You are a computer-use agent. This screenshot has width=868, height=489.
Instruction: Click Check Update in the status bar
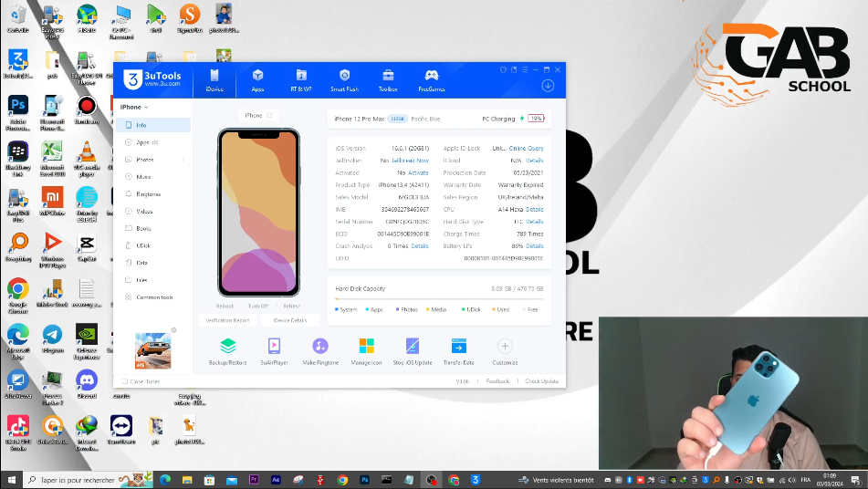click(x=541, y=381)
